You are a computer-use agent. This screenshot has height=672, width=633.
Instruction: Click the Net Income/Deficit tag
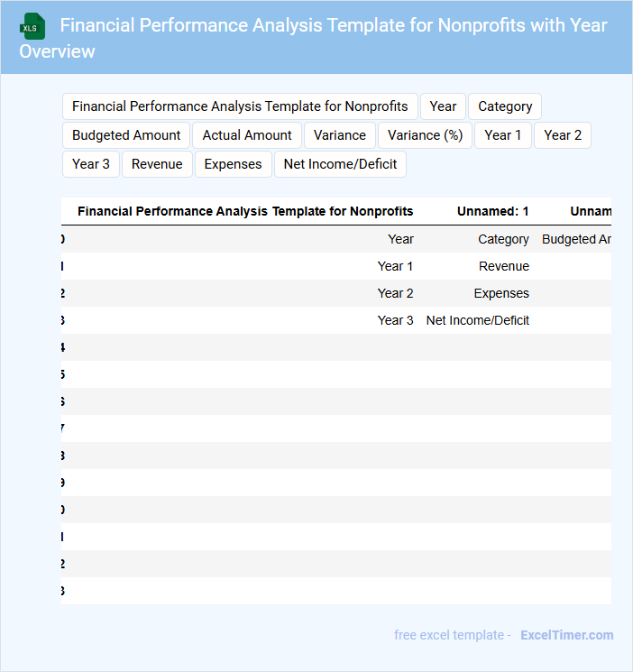click(x=340, y=164)
